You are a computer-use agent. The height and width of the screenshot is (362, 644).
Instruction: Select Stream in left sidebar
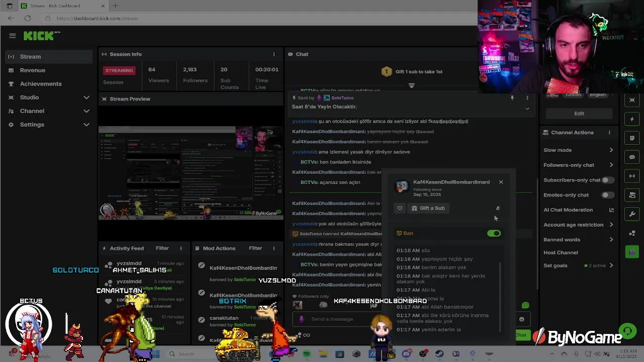pyautogui.click(x=49, y=57)
